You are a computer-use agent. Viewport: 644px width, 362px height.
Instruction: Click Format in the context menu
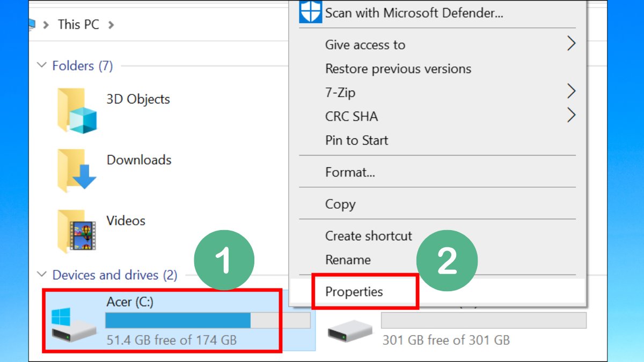(x=349, y=172)
